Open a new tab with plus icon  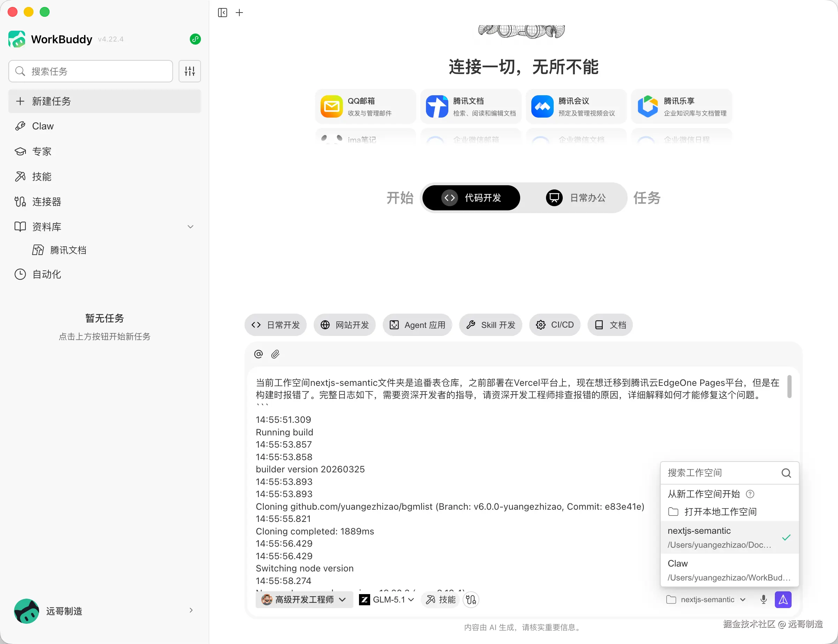(239, 13)
